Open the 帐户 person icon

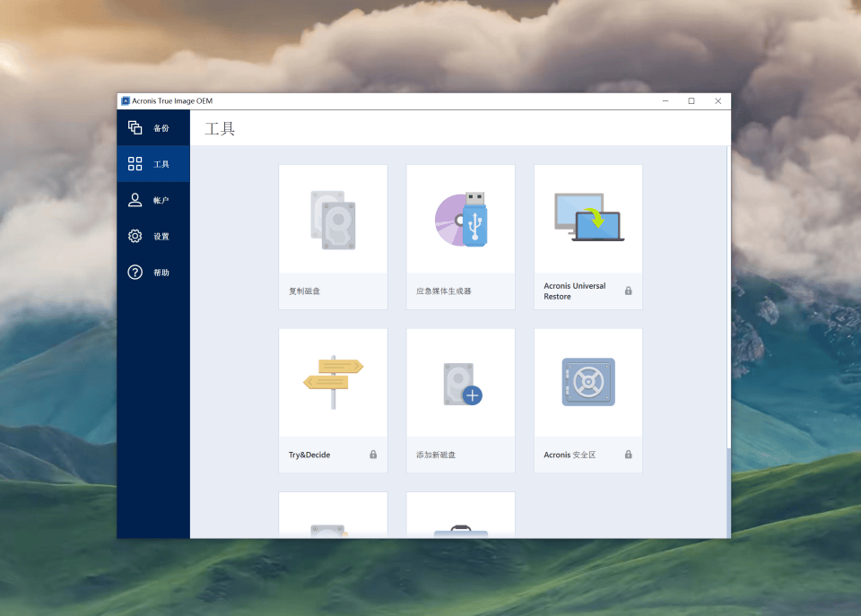(x=135, y=200)
